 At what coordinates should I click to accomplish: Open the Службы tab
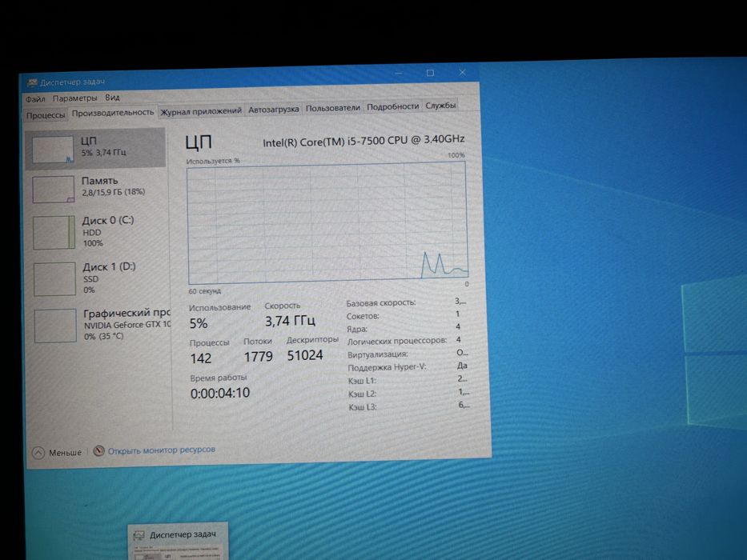440,106
